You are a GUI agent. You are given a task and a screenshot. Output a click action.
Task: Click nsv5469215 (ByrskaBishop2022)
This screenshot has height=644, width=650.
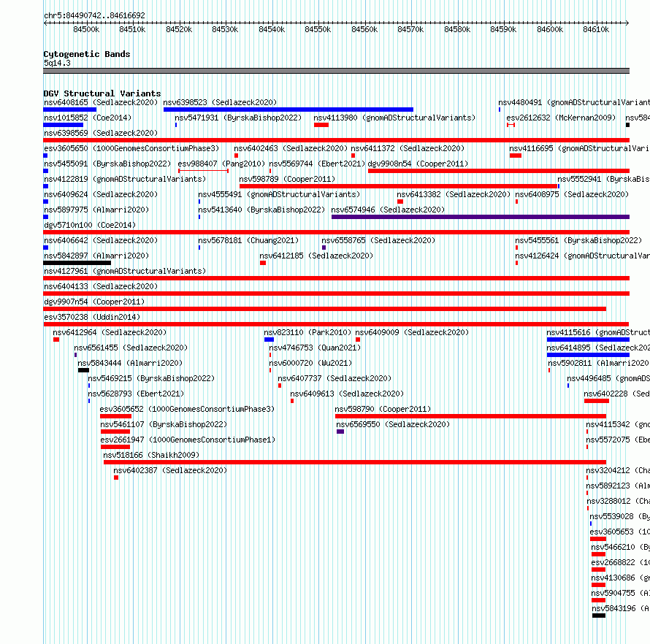coord(151,378)
